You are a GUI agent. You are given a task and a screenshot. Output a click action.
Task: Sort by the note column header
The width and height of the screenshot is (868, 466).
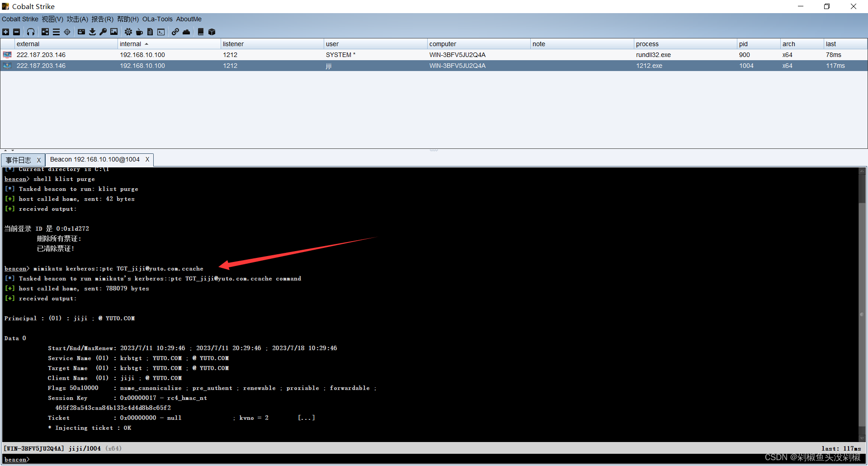[582, 44]
